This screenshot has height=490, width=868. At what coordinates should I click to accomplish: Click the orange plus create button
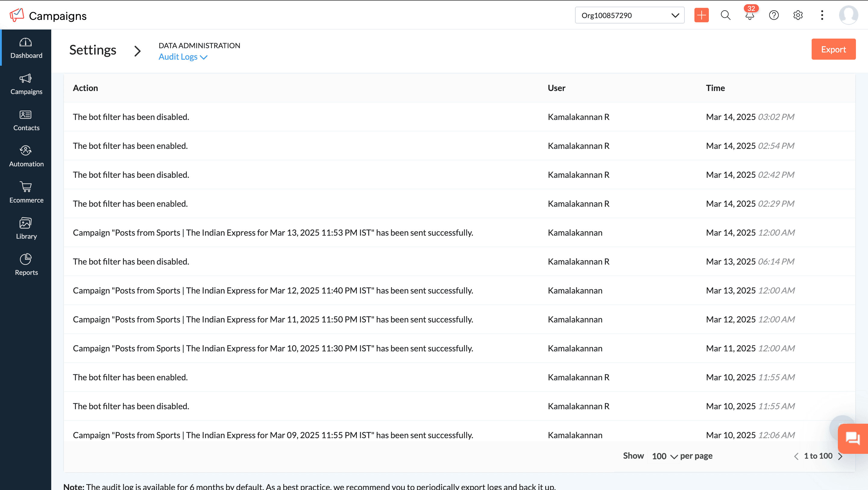[701, 15]
